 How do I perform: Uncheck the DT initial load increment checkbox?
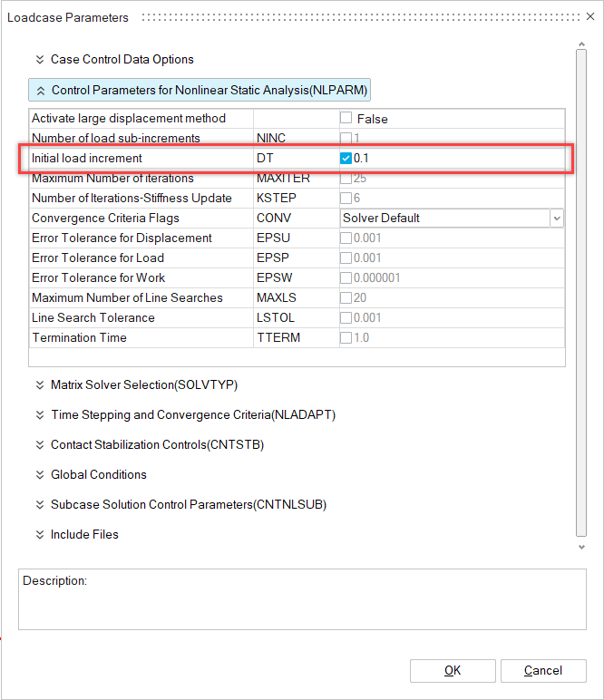tap(346, 158)
